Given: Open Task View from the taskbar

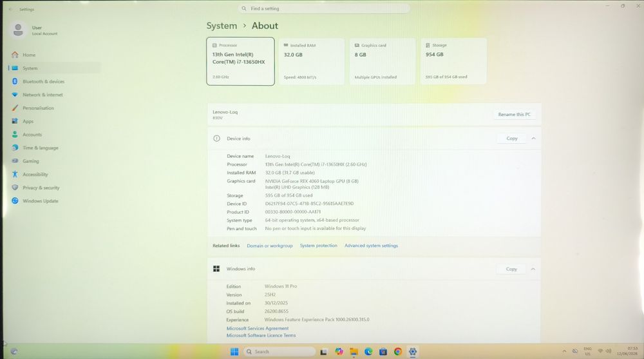Looking at the screenshot, I should 324,352.
